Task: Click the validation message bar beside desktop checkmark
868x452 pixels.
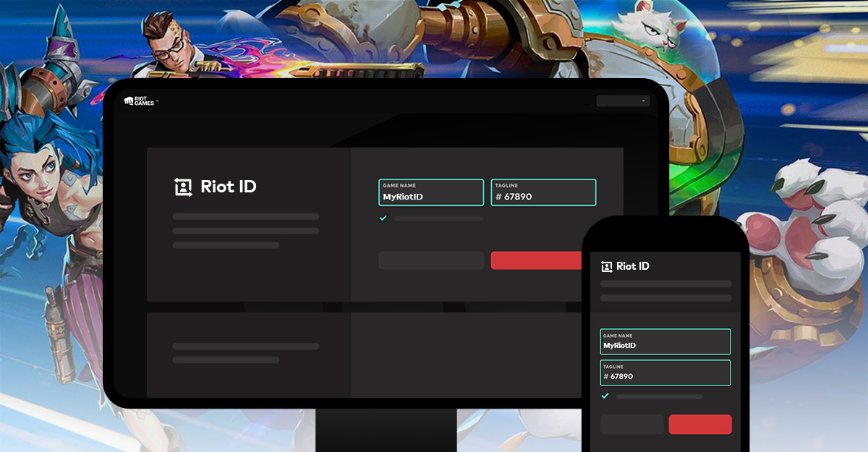Action: 439,218
